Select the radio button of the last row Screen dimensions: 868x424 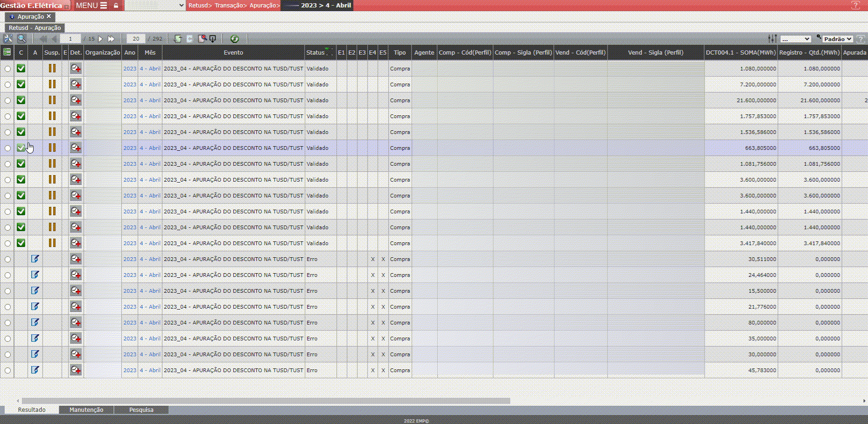coord(7,370)
